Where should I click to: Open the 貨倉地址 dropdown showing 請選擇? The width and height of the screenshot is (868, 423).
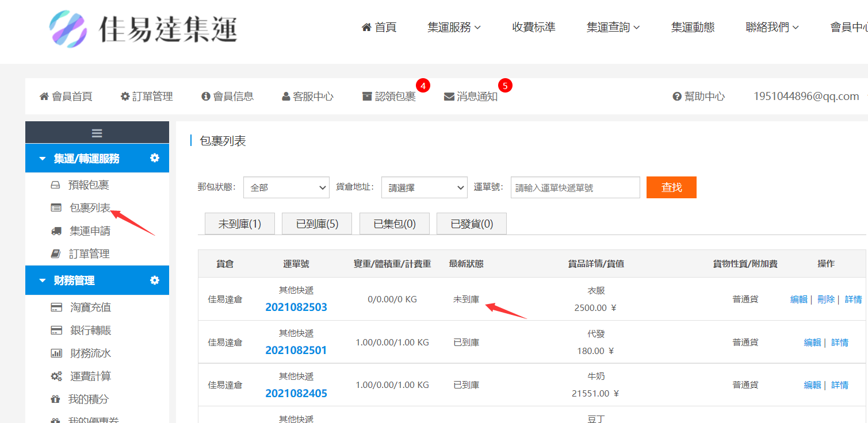pyautogui.click(x=425, y=187)
